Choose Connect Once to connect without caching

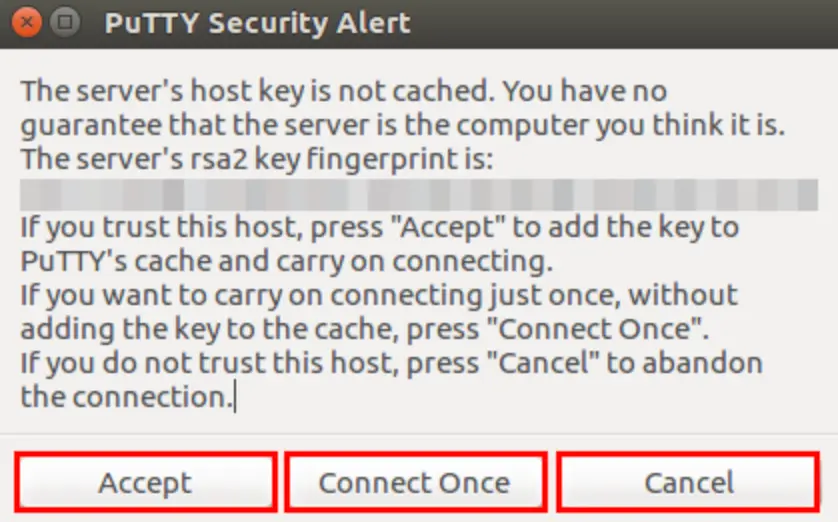pos(415,482)
